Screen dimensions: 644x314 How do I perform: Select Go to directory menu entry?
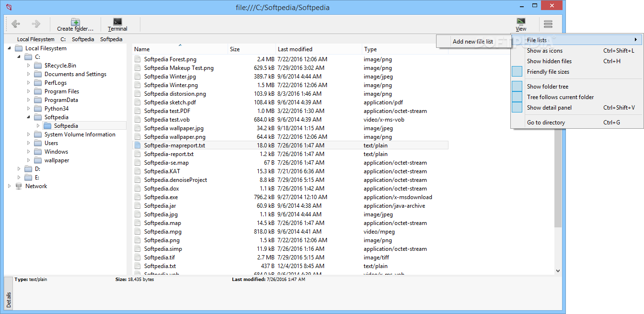[577, 123]
